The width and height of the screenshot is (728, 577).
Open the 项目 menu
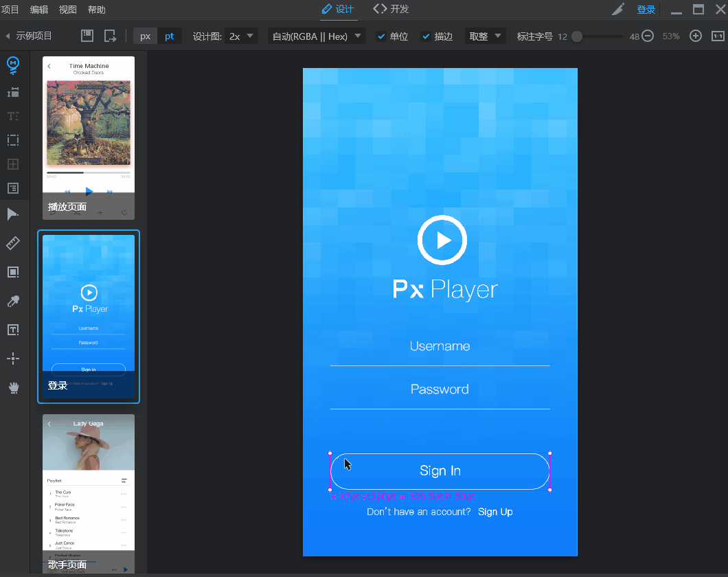coord(10,10)
